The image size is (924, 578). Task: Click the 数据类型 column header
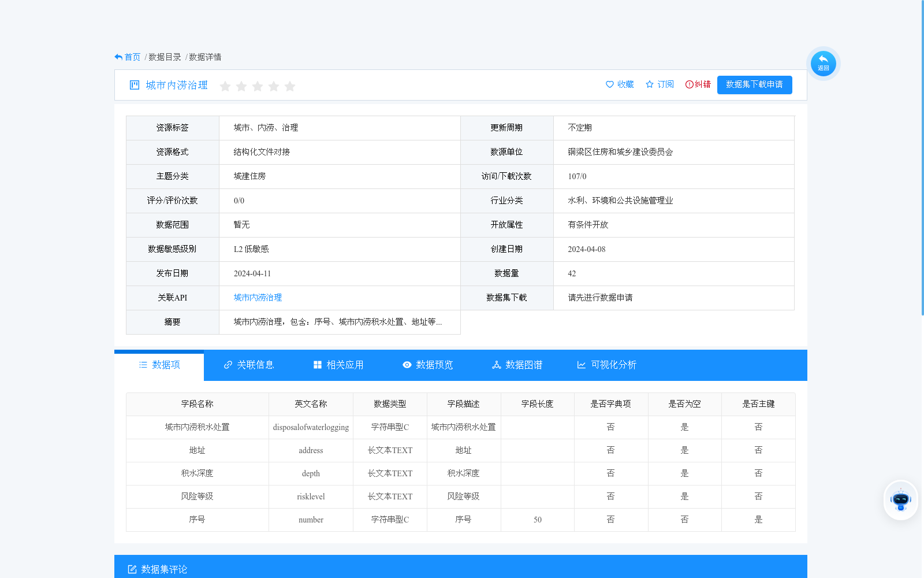(390, 404)
